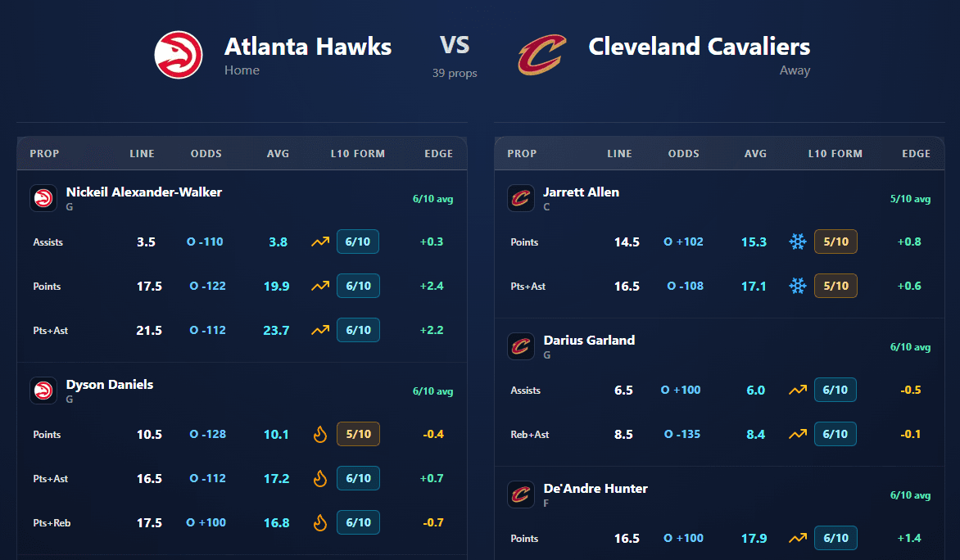Sort Hawks table by the EDGE column header

pos(438,154)
